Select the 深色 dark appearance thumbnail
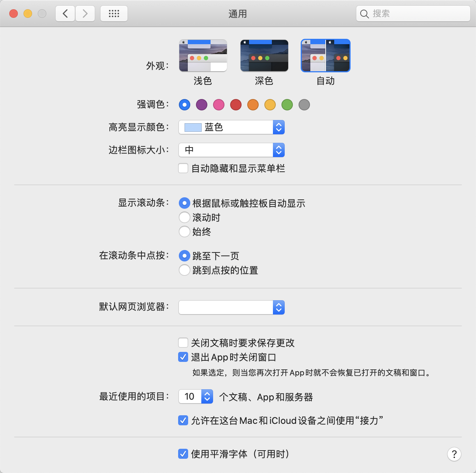The image size is (476, 473). coord(264,56)
